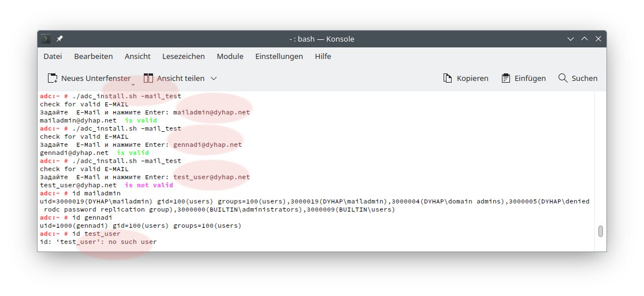
Task: Click the Konsole terminal icon in the title bar
Action: pos(46,39)
